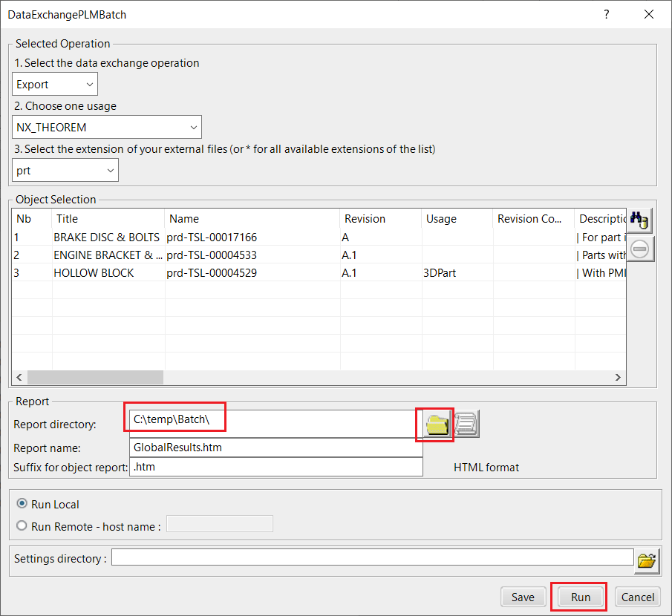
Task: Select the HOLLOW BLOCK row title
Action: tap(94, 273)
